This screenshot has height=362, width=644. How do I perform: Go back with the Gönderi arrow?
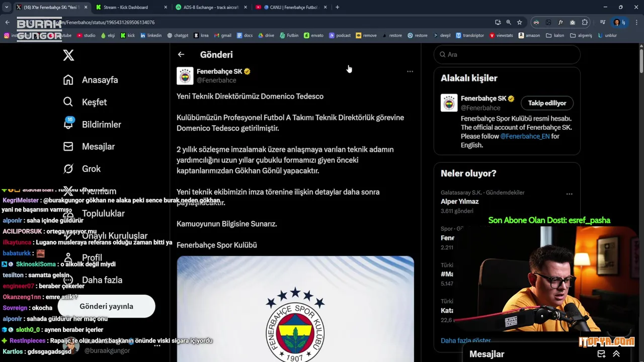point(181,54)
